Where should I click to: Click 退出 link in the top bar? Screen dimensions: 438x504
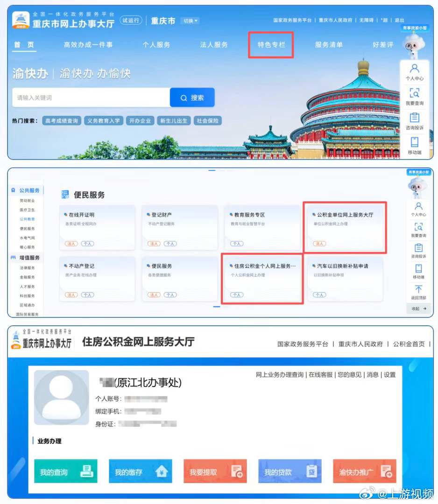tap(399, 20)
